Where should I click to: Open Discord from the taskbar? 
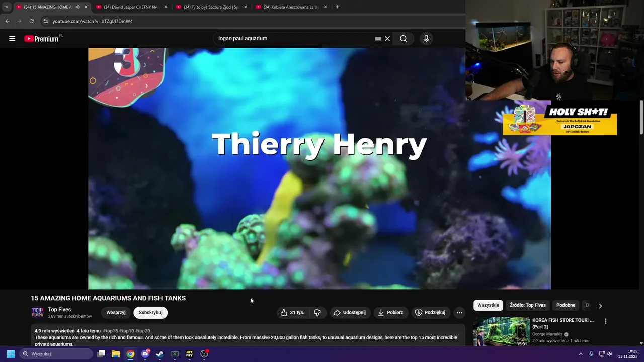pos(145,354)
